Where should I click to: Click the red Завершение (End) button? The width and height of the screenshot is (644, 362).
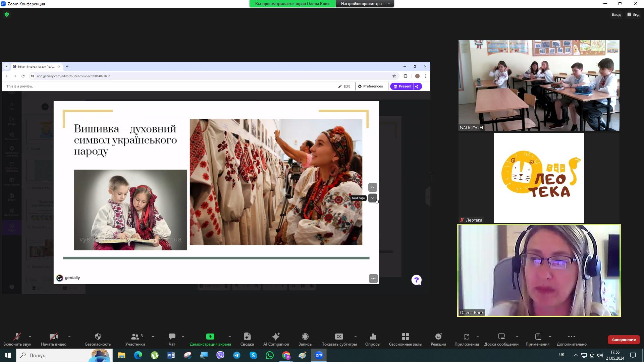[x=623, y=340]
